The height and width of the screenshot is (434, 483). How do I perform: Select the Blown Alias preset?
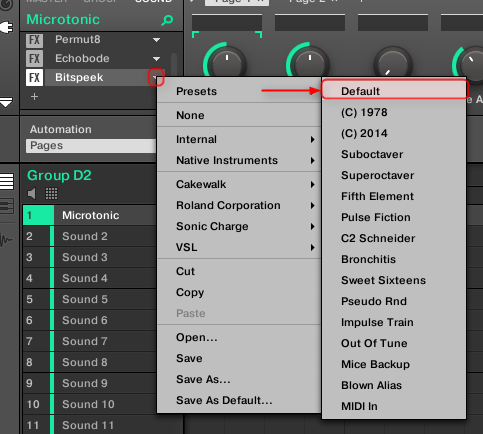[394, 385]
